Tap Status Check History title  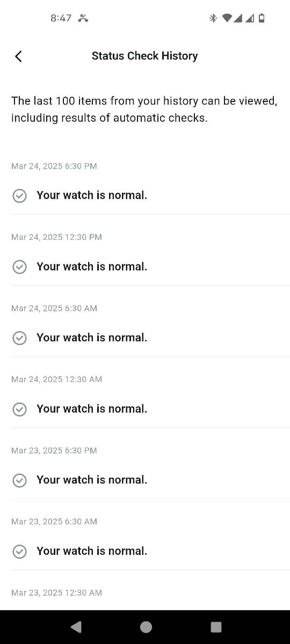coord(145,56)
